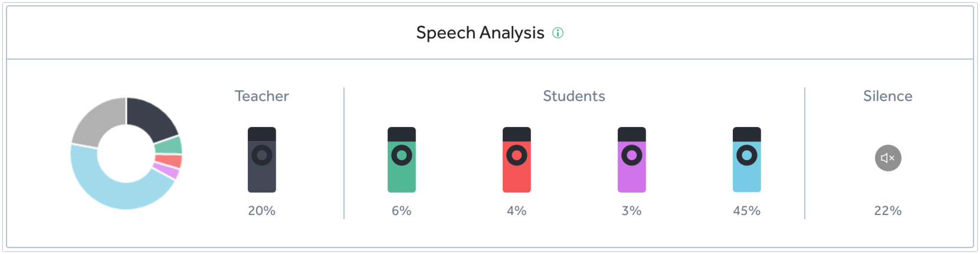Click the 22% silence percentage
The width and height of the screenshot is (980, 254).
(x=887, y=211)
